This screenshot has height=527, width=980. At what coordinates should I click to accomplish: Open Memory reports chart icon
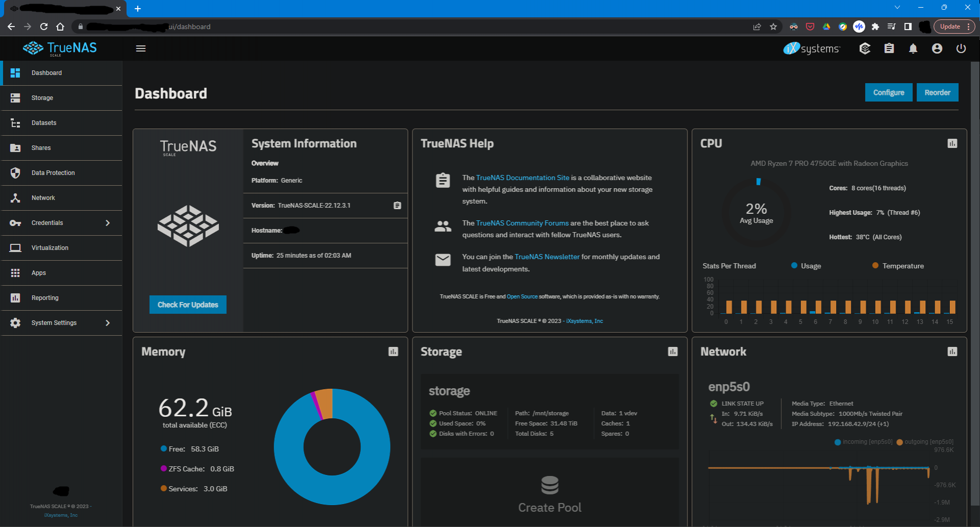click(x=393, y=352)
